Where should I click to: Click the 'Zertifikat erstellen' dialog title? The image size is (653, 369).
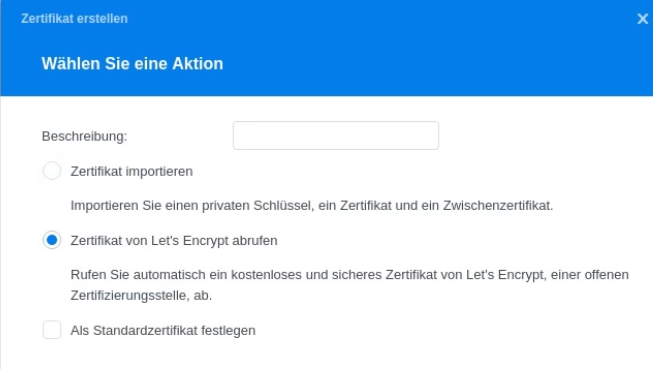[x=75, y=19]
